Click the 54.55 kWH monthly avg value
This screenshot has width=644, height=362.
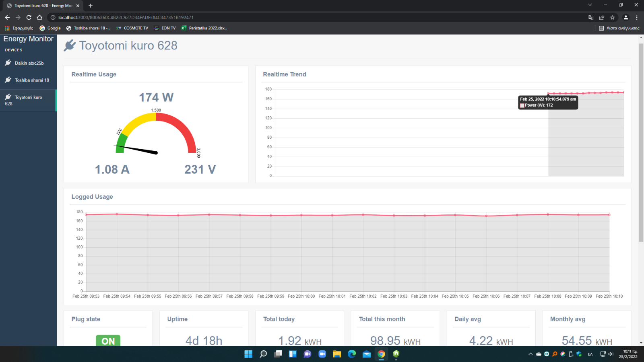587,341
